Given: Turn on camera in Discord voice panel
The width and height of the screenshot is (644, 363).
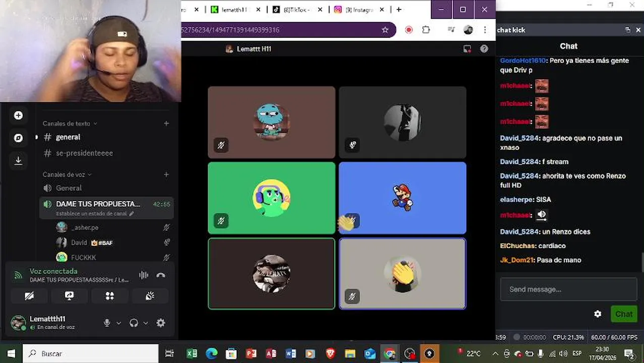Looking at the screenshot, I should point(29,296).
